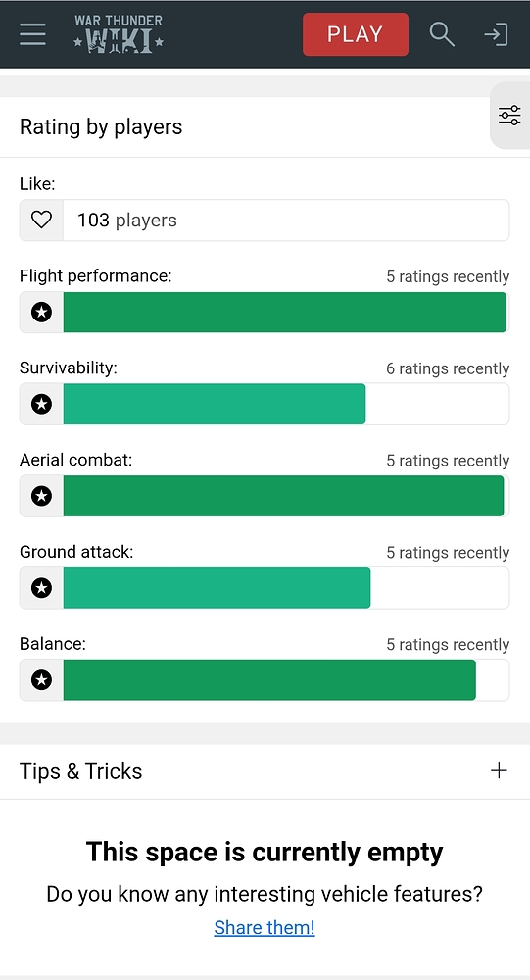Like the vehicle with heart icon
Viewport: 530px width, 980px height.
click(x=41, y=220)
